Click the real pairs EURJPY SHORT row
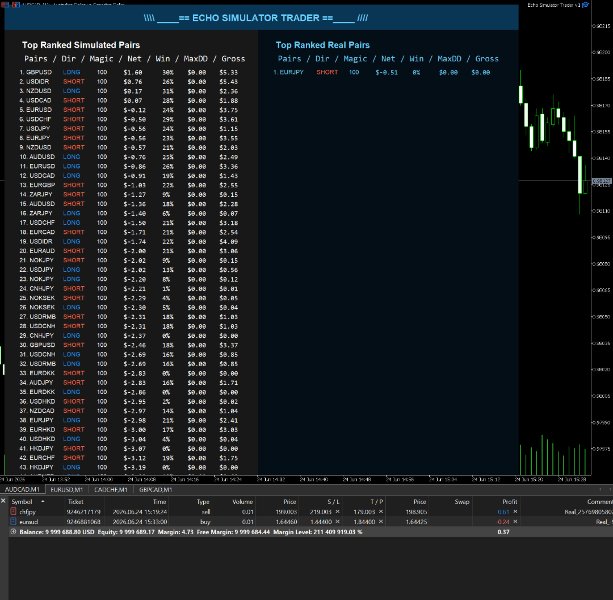This screenshot has height=600, width=613. [x=382, y=72]
